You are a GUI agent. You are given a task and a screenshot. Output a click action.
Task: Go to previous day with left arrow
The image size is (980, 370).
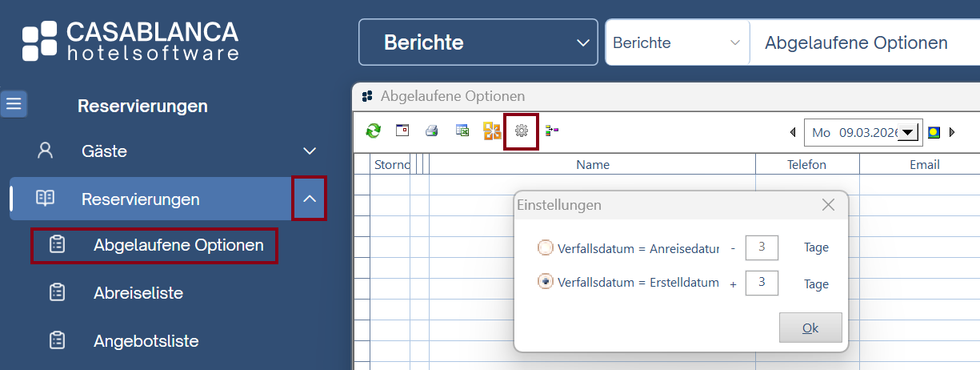pos(793,132)
